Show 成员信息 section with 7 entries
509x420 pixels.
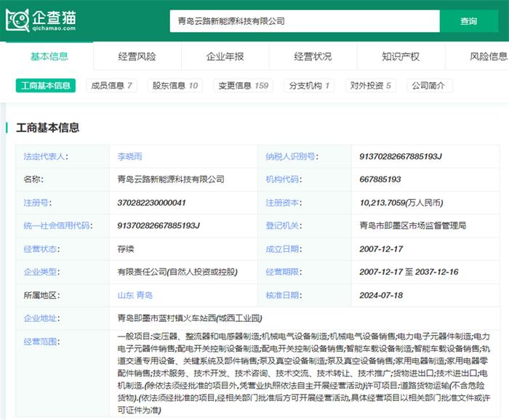[111, 86]
